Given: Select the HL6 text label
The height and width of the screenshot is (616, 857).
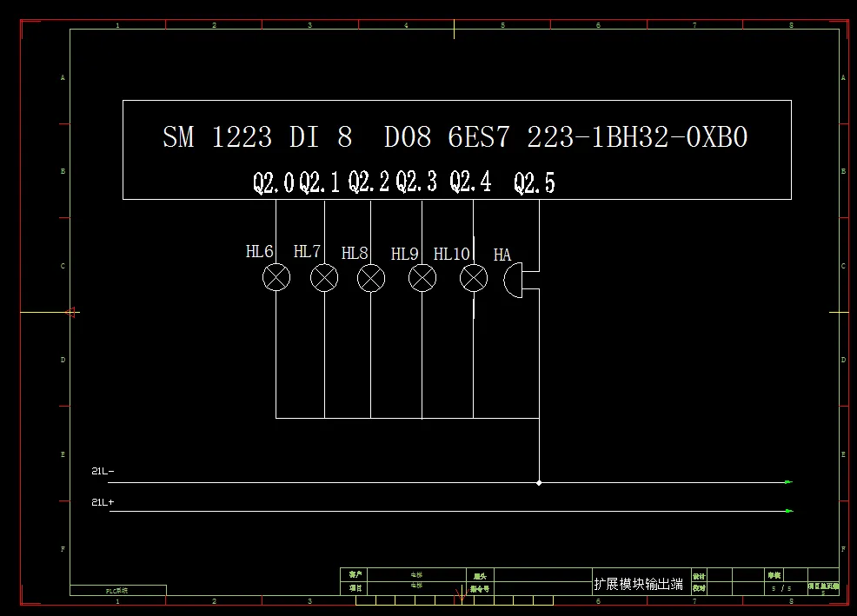Looking at the screenshot, I should tap(259, 251).
